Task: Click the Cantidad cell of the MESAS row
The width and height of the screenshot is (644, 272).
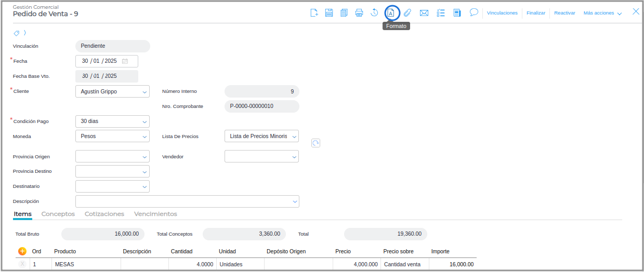Action: tap(192, 264)
